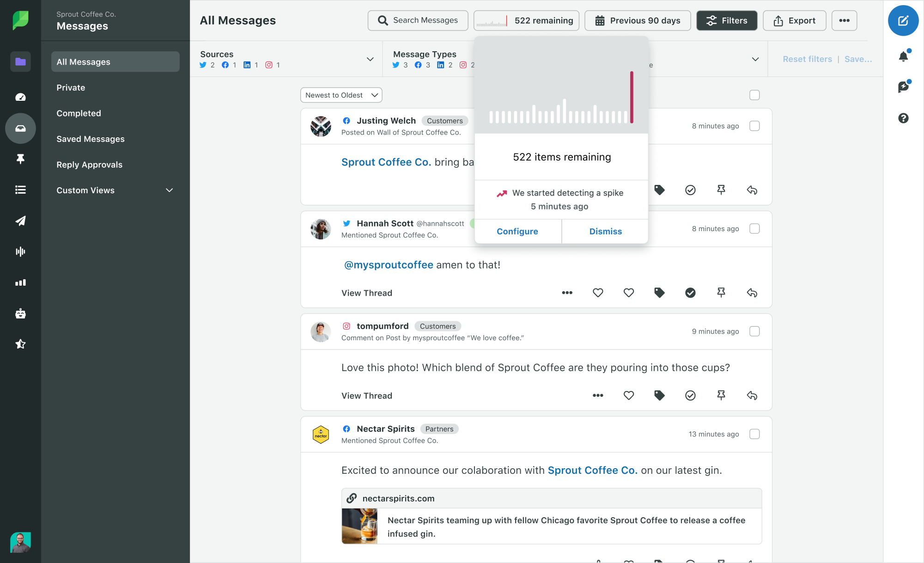This screenshot has height=563, width=924.
Task: Toggle checkbox for Hannah Scott message
Action: pyautogui.click(x=754, y=228)
